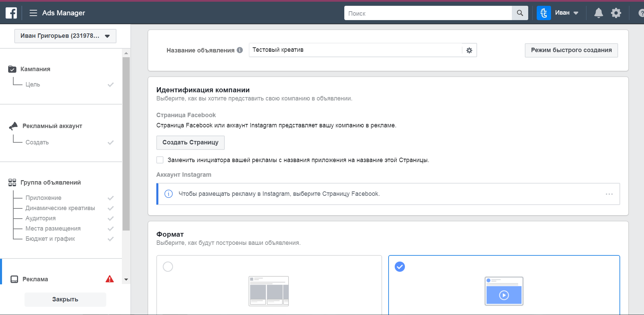This screenshot has height=315, width=644.
Task: Click the sidebar vertical scrollbar thumb
Action: coord(126,144)
